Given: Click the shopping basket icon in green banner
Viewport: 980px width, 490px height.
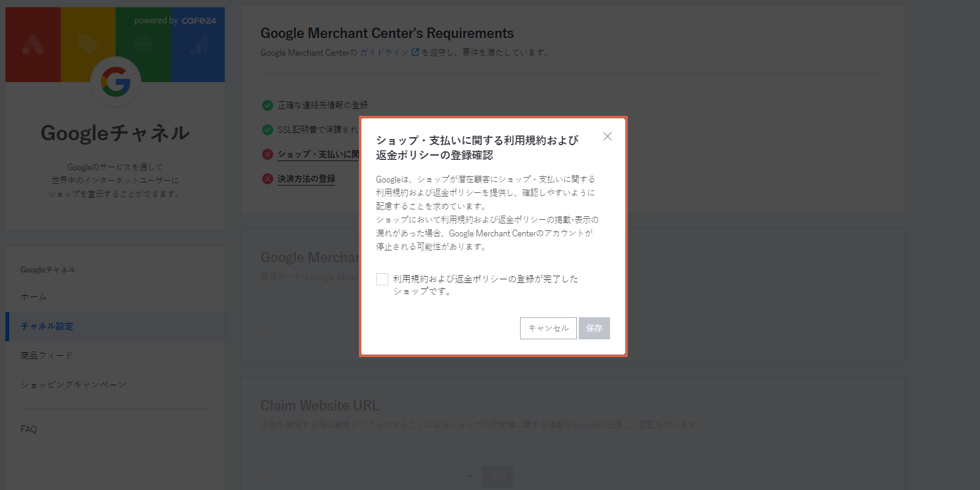Looking at the screenshot, I should pos(143,45).
